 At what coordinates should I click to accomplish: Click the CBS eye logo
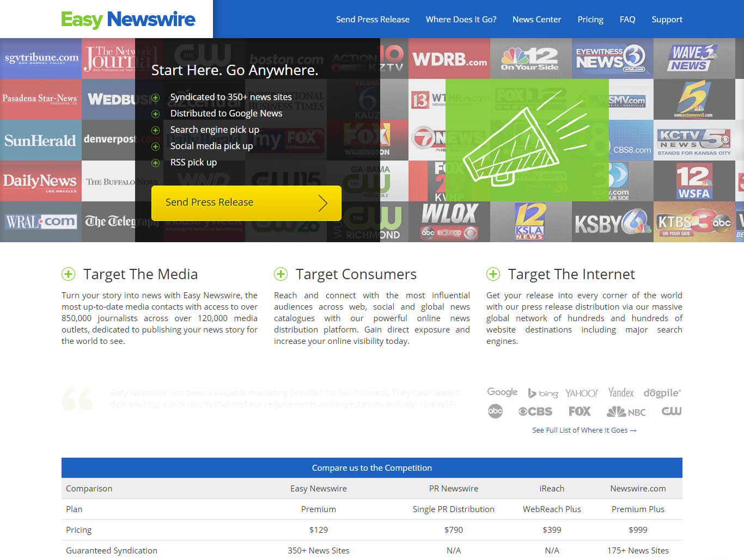[535, 411]
